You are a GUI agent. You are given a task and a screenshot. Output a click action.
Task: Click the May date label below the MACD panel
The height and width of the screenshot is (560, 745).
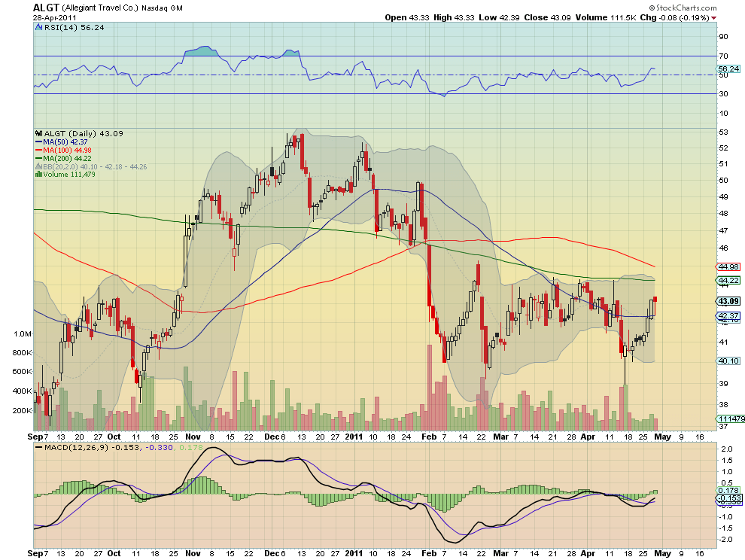[x=663, y=553]
